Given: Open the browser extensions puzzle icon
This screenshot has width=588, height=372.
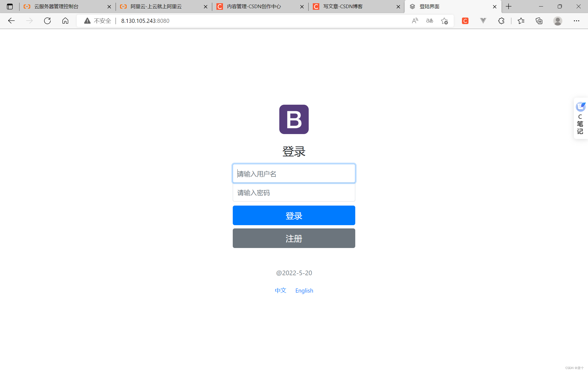Looking at the screenshot, I should coord(501,21).
